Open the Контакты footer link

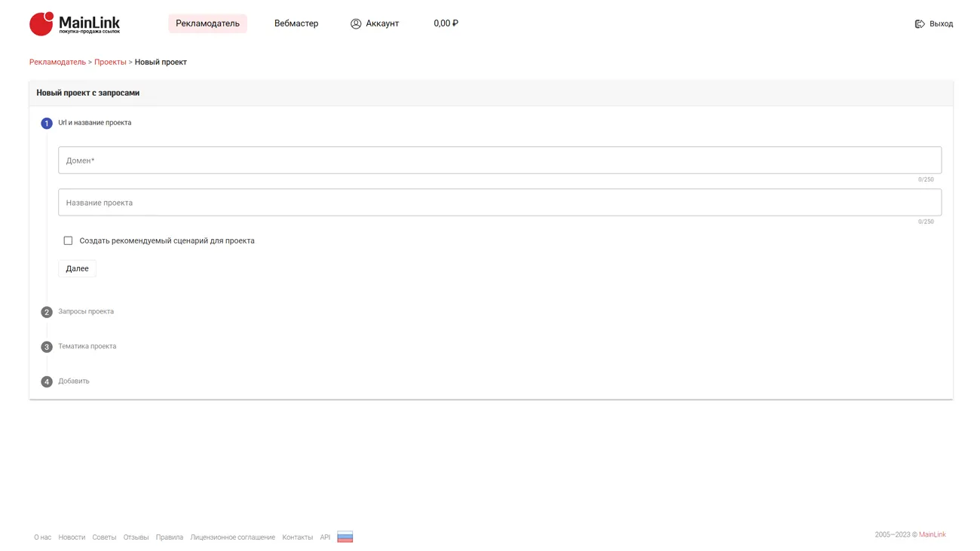point(297,537)
